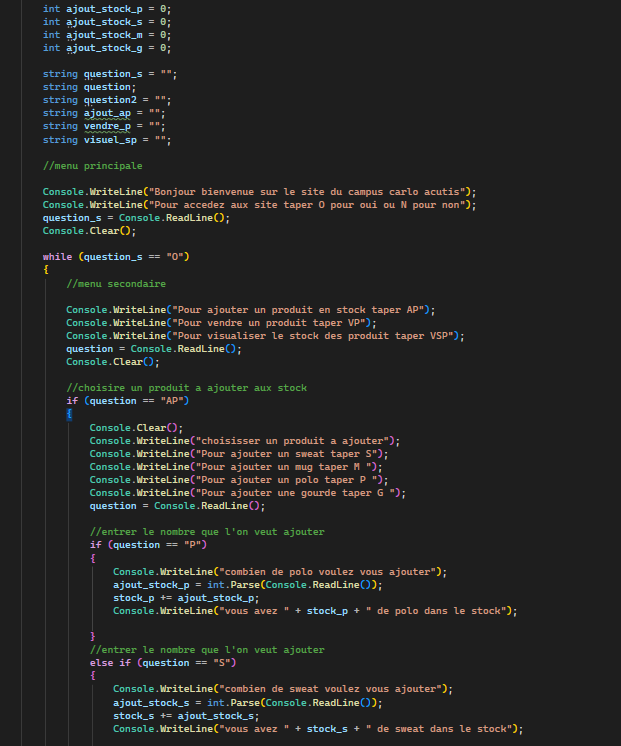Click the "choisisser un produit a ajouter" string

[x=298, y=440]
